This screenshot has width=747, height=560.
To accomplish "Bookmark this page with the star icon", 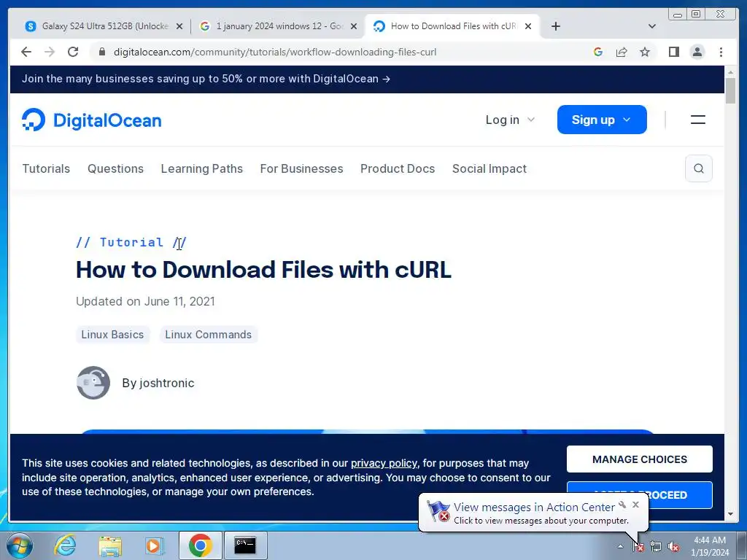I will tap(645, 52).
